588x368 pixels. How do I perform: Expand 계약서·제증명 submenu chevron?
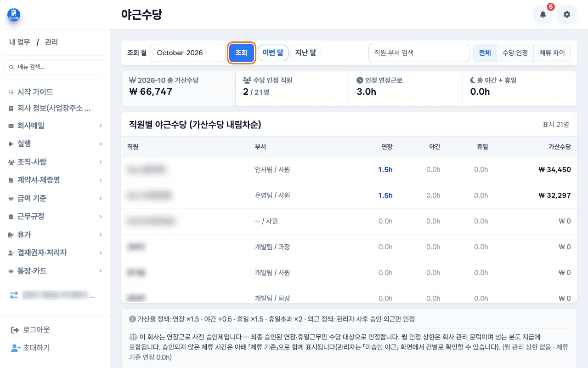100,180
